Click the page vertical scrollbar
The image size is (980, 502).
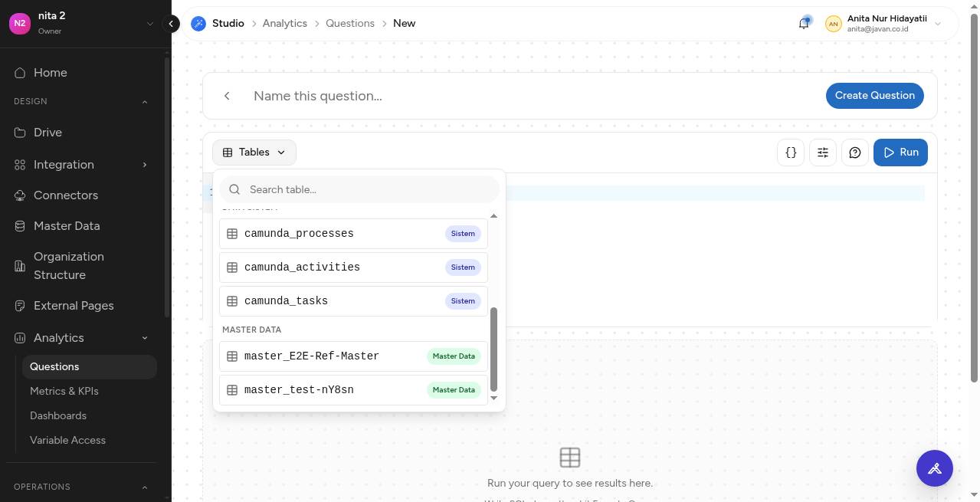tap(975, 198)
